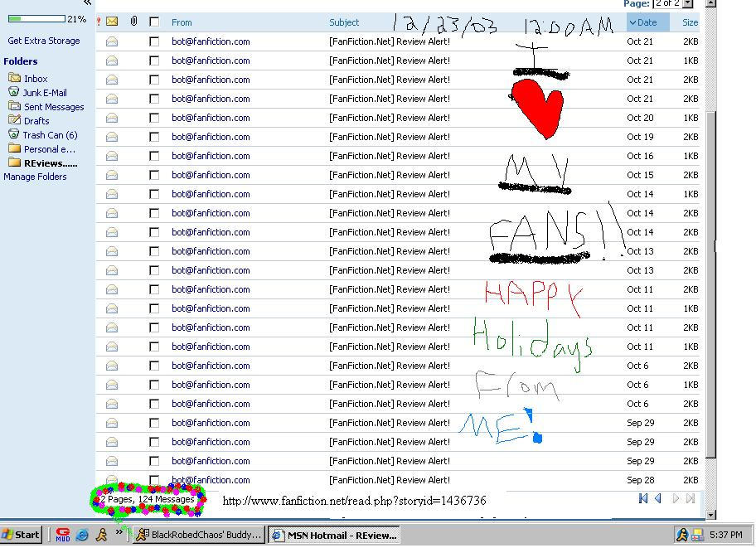Tick the select-all checkbox in header row
This screenshot has height=548, width=756.
pyautogui.click(x=153, y=22)
